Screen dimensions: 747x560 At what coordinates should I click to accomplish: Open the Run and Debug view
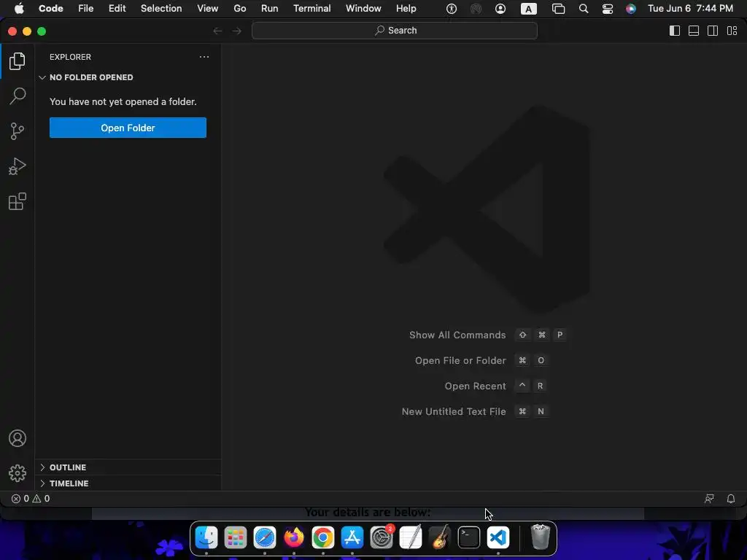tap(18, 166)
